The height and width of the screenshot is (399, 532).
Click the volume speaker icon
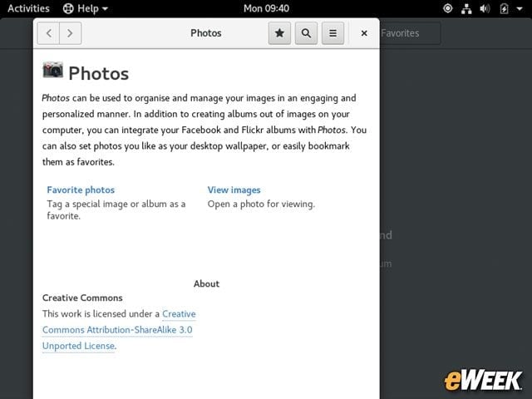tap(485, 8)
